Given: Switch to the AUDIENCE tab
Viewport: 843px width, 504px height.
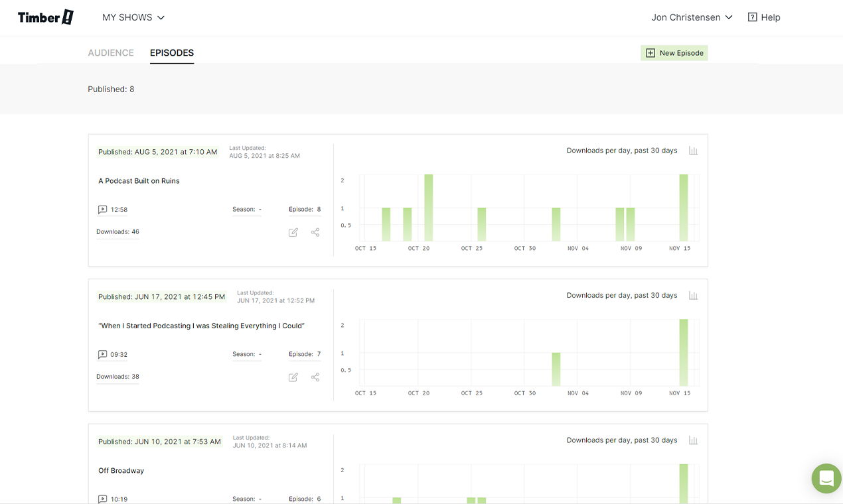Looking at the screenshot, I should coord(111,53).
